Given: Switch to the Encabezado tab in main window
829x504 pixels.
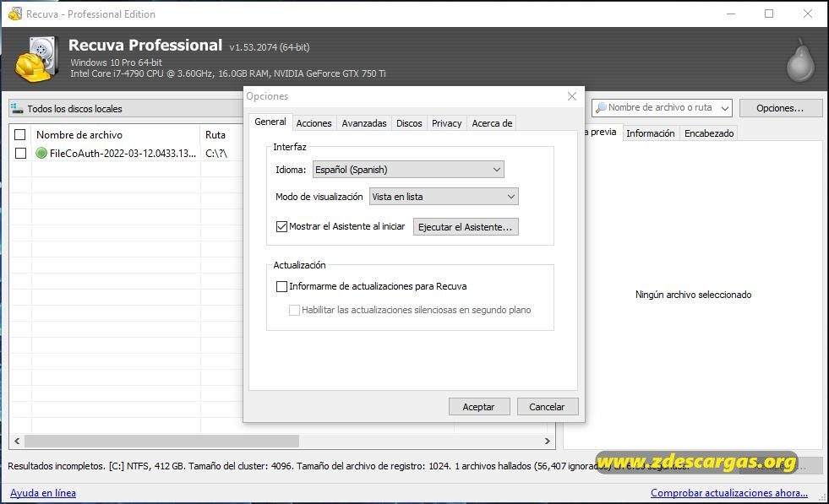Looking at the screenshot, I should click(709, 133).
